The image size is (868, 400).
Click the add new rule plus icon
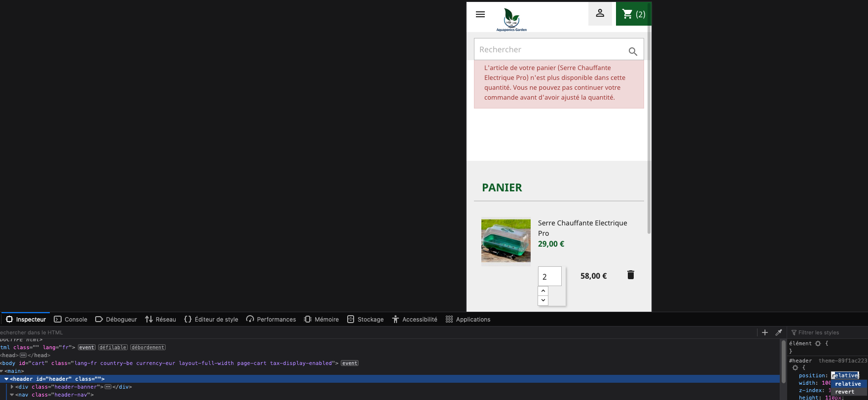point(765,332)
